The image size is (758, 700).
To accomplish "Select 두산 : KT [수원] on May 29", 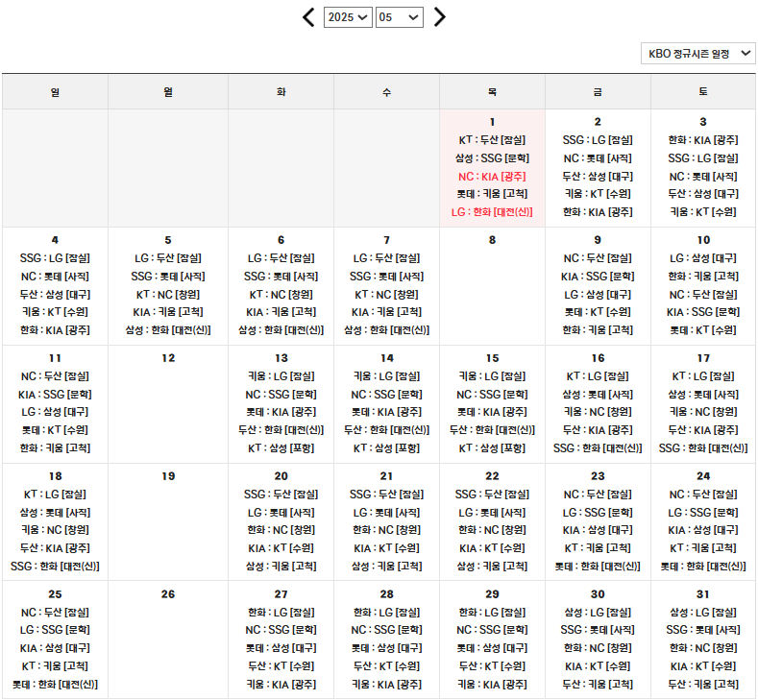I will pyautogui.click(x=492, y=666).
